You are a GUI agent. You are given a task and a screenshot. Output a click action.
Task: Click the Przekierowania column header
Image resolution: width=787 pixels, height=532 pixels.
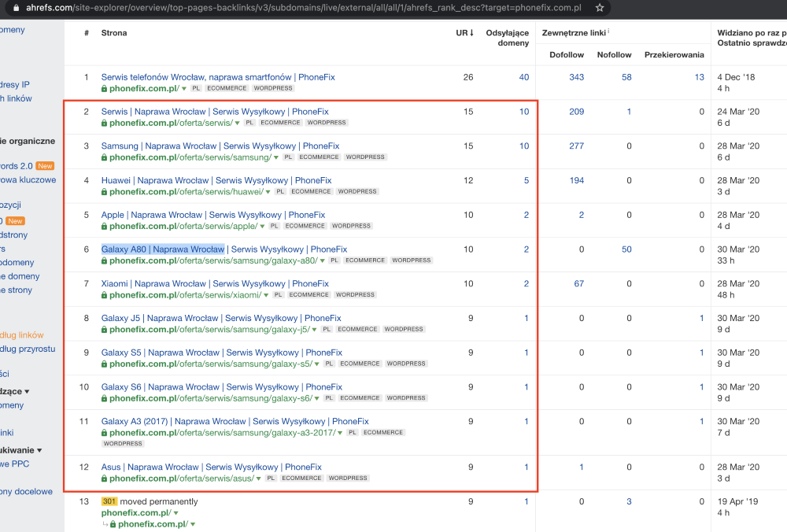point(674,55)
